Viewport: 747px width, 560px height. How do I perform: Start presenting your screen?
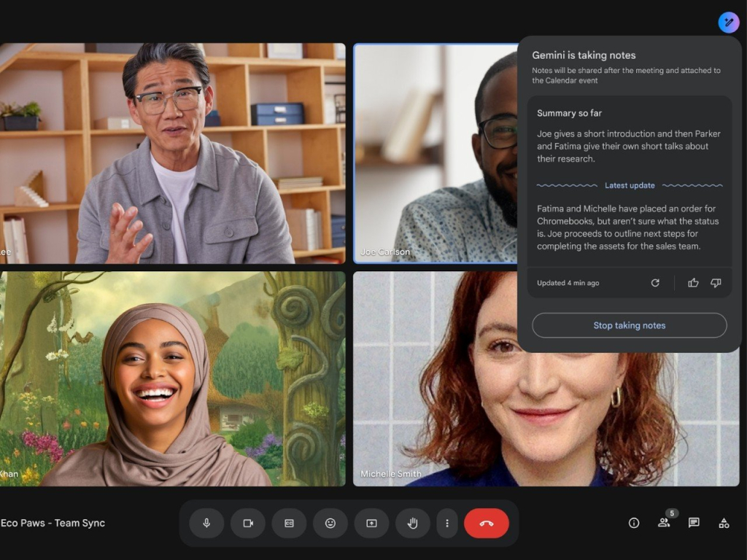click(371, 523)
